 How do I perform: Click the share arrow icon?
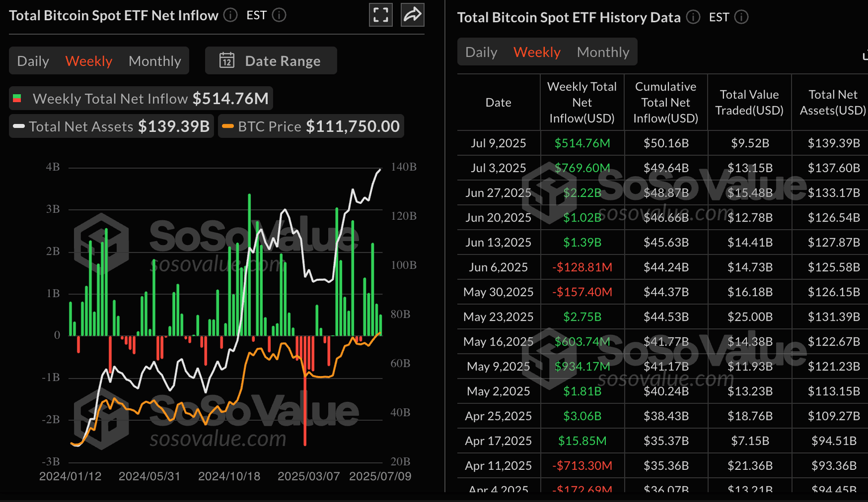(413, 15)
